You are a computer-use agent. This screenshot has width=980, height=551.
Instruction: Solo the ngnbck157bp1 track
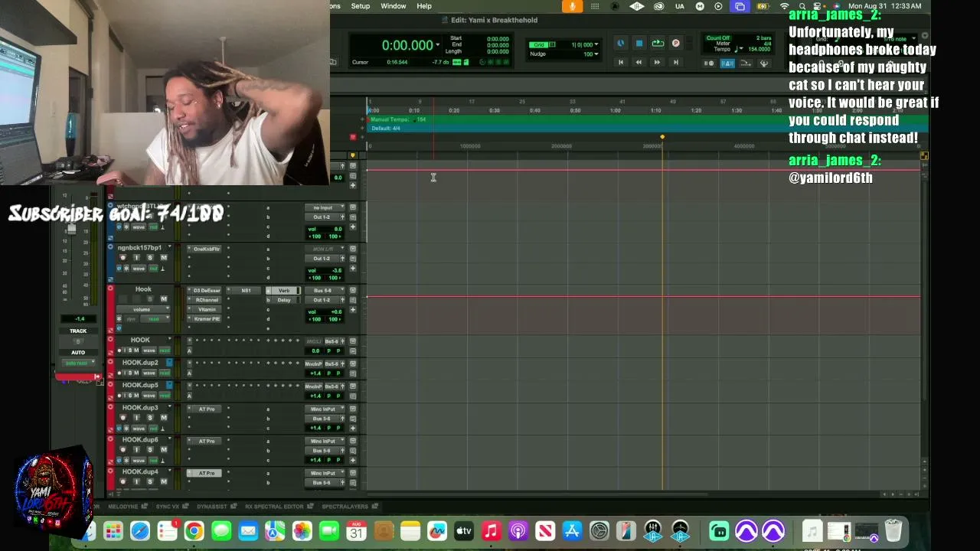(x=149, y=258)
